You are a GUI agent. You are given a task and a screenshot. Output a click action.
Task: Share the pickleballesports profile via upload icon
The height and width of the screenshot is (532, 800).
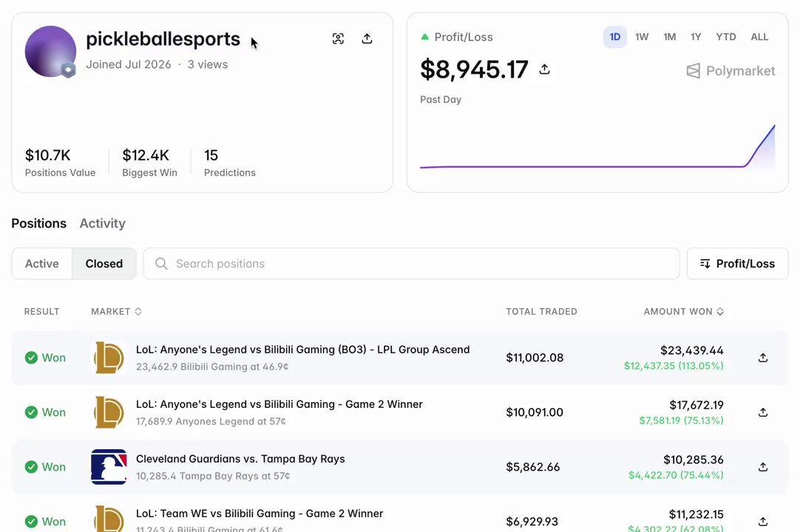pos(367,38)
